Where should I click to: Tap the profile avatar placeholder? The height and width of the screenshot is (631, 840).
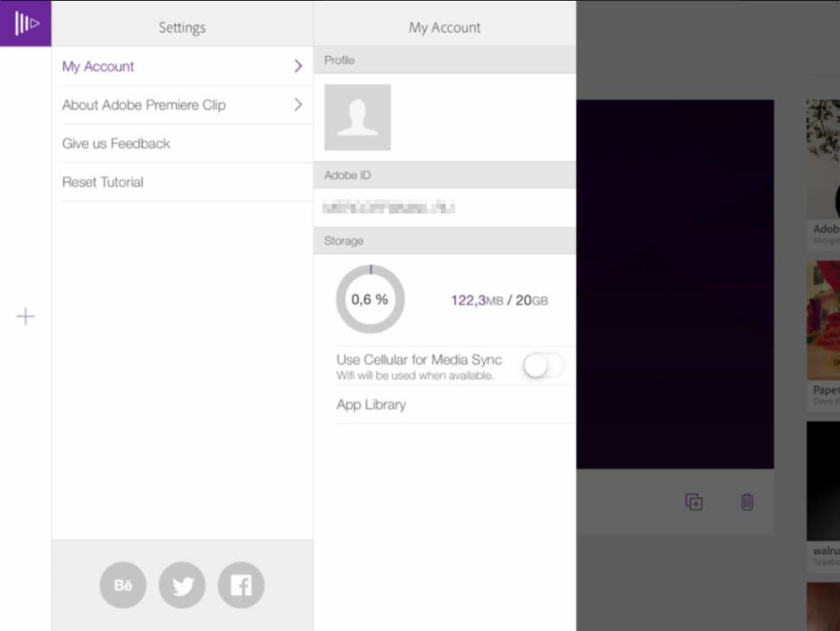357,117
